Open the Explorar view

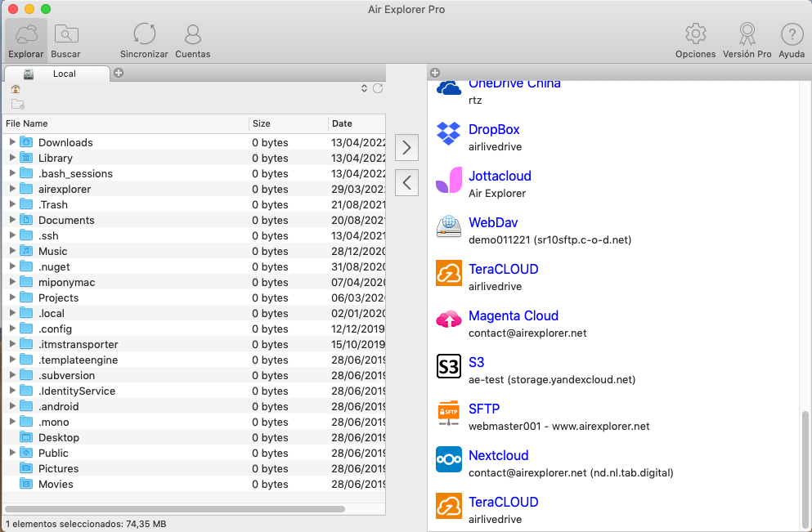tap(26, 40)
